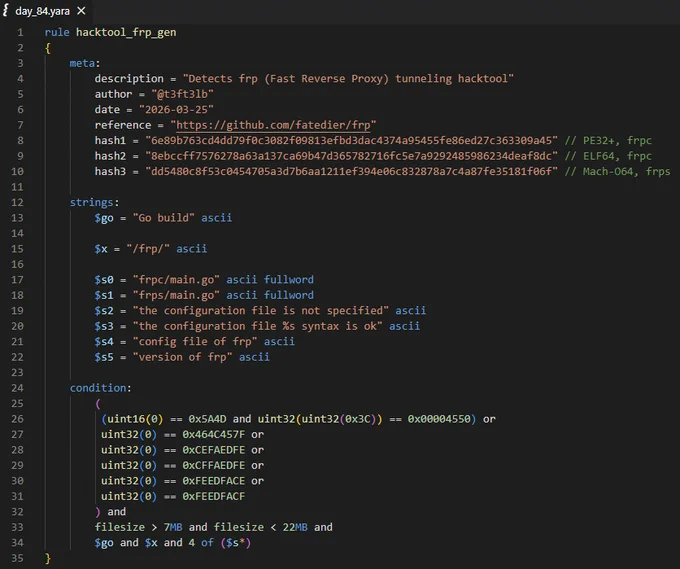The image size is (680, 569).
Task: Click the rule name hacktool_frp_gen
Action: 126,33
